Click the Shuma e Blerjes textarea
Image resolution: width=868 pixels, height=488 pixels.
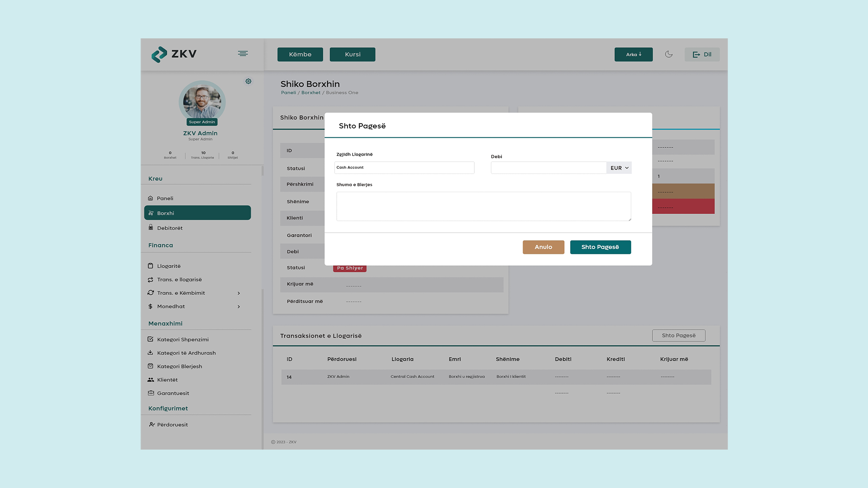click(x=484, y=206)
